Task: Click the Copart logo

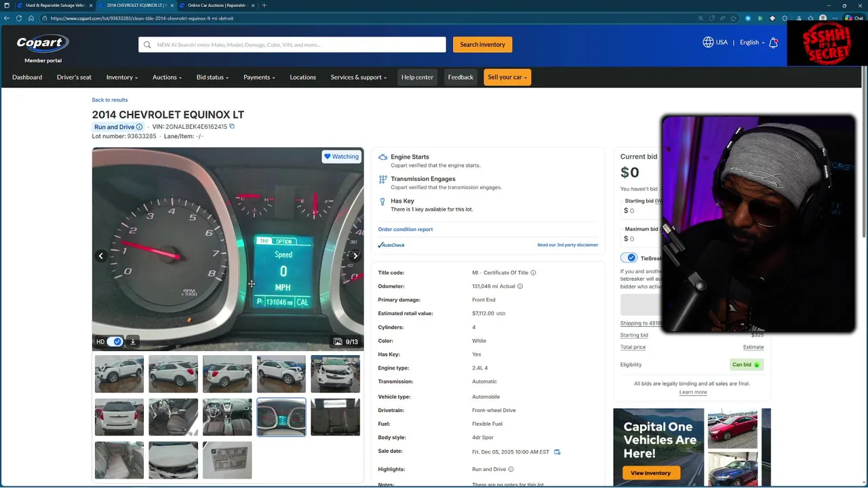Action: 43,44
